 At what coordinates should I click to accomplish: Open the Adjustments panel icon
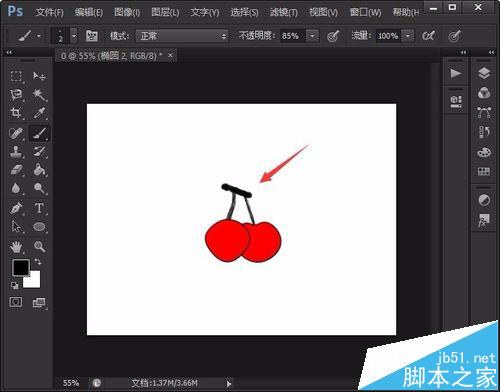coord(484,200)
